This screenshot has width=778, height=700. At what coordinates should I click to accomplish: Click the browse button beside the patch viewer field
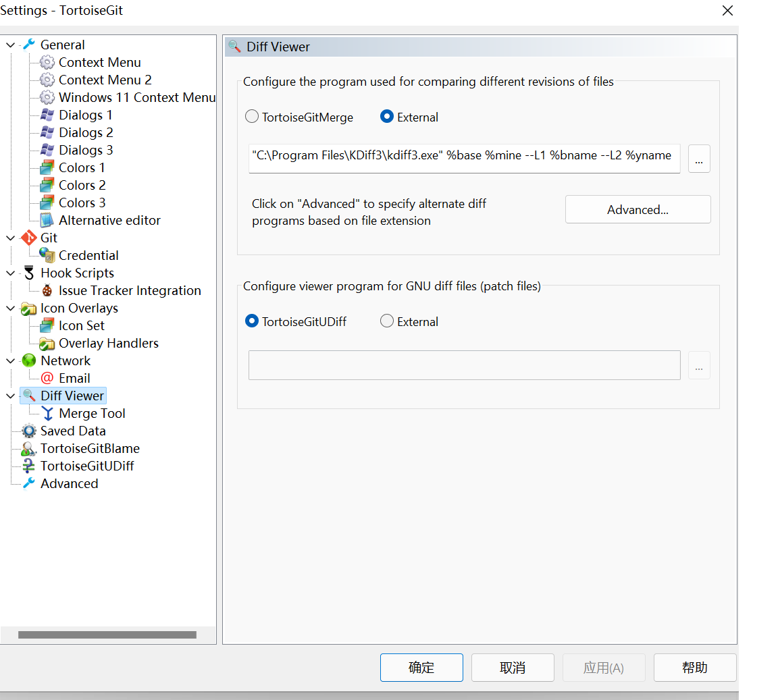[699, 366]
